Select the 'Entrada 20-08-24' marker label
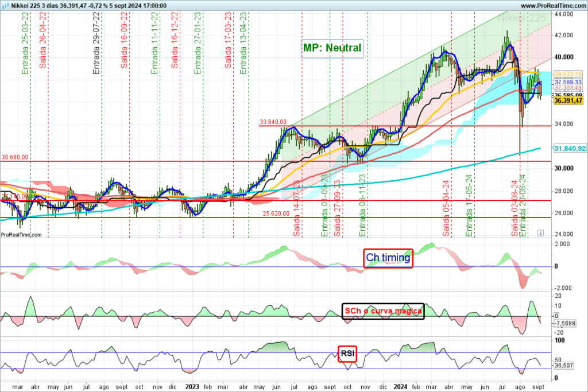The height and width of the screenshot is (392, 588). coord(523,205)
